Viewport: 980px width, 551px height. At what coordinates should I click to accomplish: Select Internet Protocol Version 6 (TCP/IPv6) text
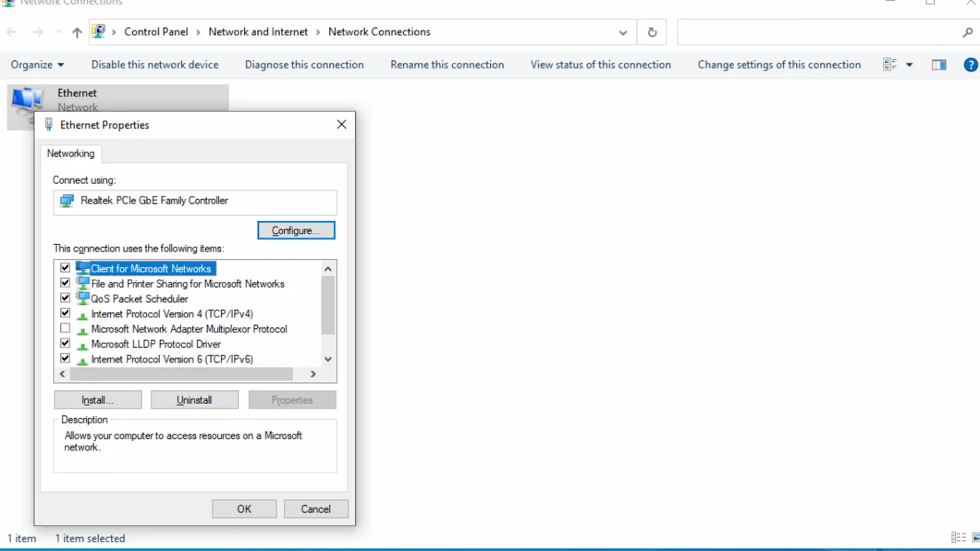(x=172, y=359)
